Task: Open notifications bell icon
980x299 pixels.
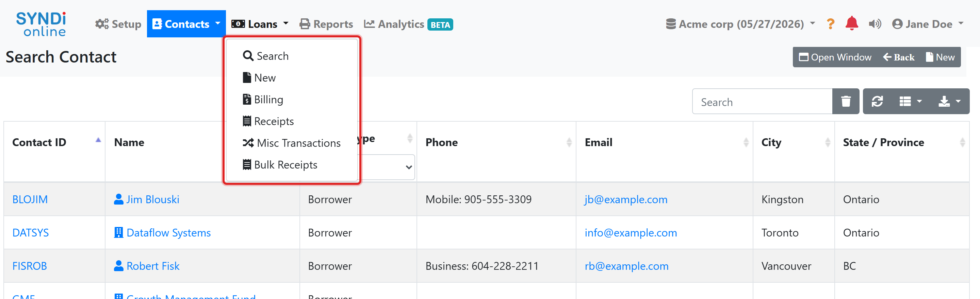Action: pos(852,23)
